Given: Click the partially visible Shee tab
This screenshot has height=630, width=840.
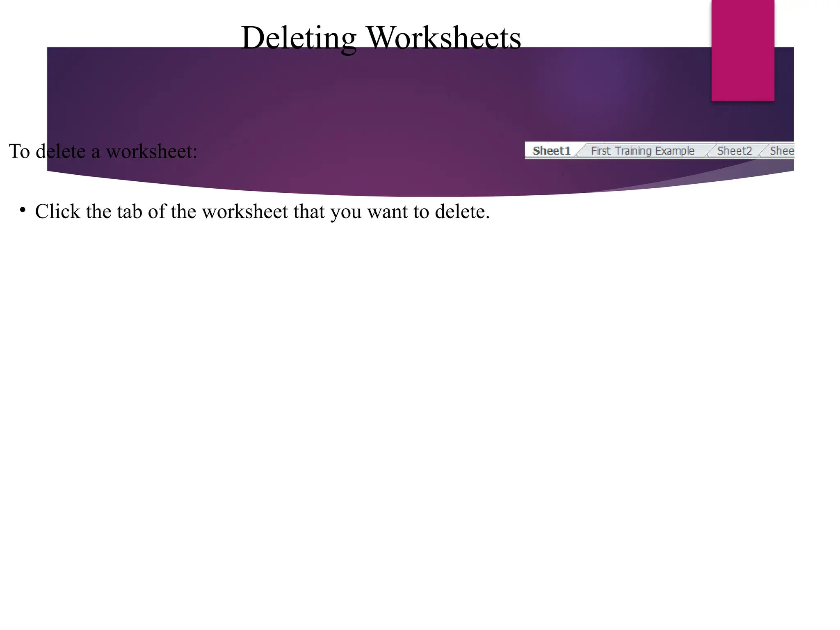Looking at the screenshot, I should pyautogui.click(x=781, y=151).
